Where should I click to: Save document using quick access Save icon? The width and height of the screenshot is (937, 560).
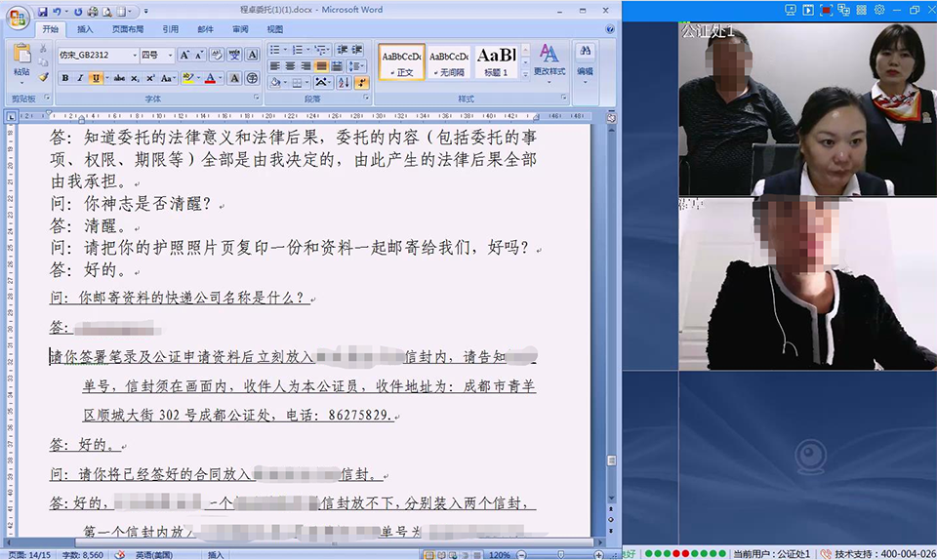tap(42, 12)
